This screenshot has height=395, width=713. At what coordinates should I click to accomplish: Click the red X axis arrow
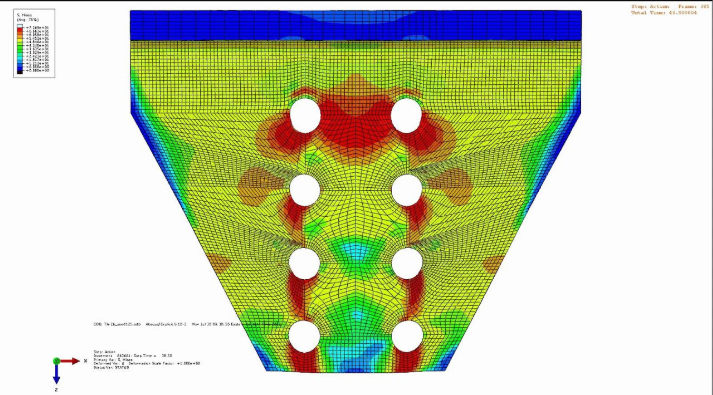click(x=70, y=361)
